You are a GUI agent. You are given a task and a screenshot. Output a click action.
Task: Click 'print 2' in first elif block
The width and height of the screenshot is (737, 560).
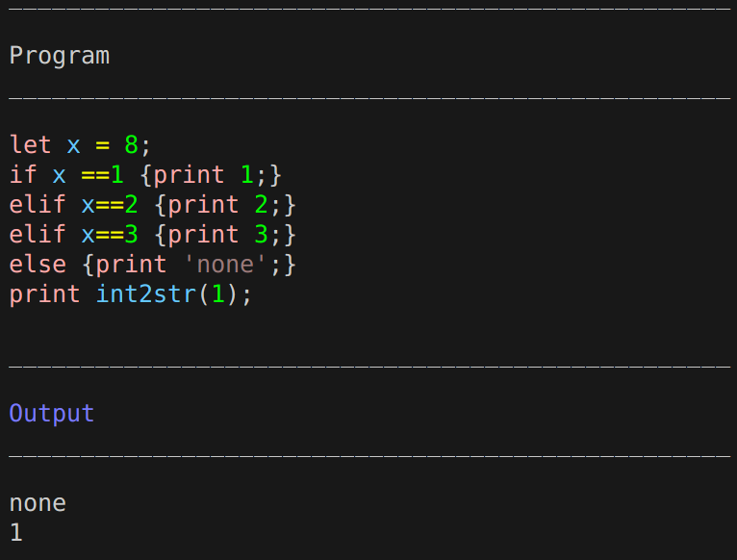(218, 205)
